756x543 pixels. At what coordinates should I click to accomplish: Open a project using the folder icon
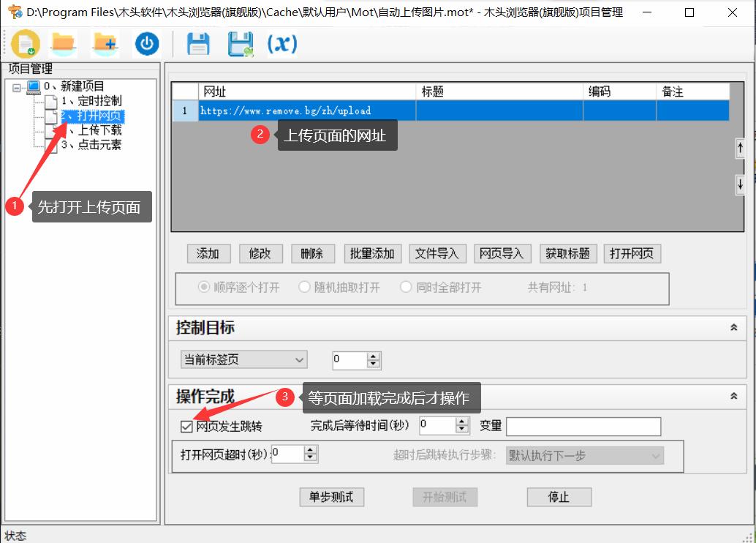coord(63,44)
